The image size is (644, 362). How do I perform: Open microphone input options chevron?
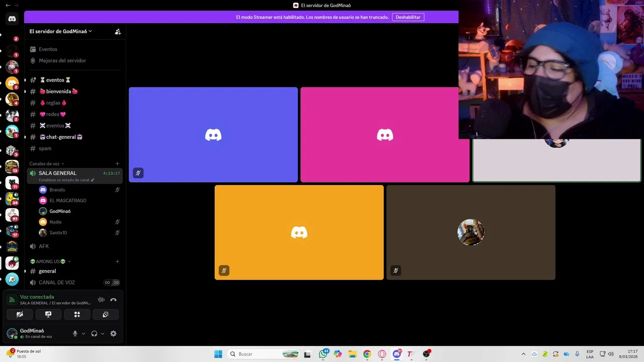coord(84,333)
